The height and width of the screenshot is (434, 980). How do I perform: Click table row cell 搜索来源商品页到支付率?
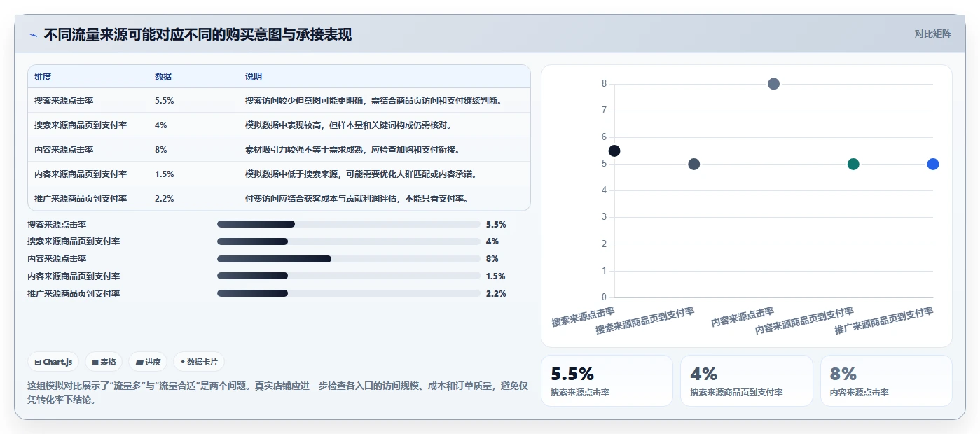(x=81, y=125)
